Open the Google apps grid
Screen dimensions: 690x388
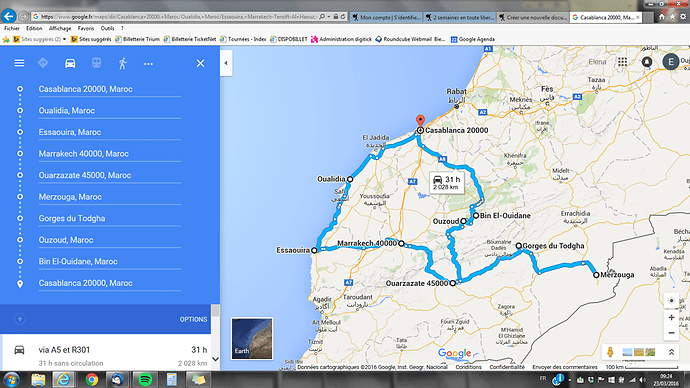[x=622, y=62]
